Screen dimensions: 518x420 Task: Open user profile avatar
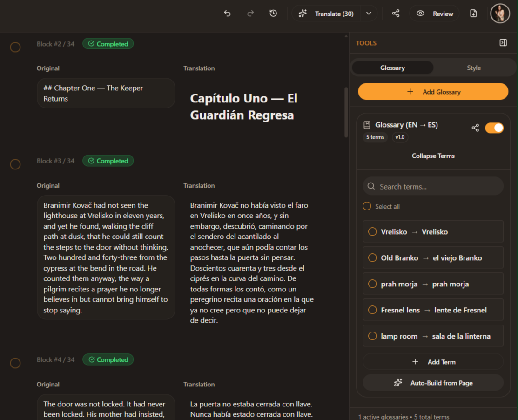[x=500, y=14]
